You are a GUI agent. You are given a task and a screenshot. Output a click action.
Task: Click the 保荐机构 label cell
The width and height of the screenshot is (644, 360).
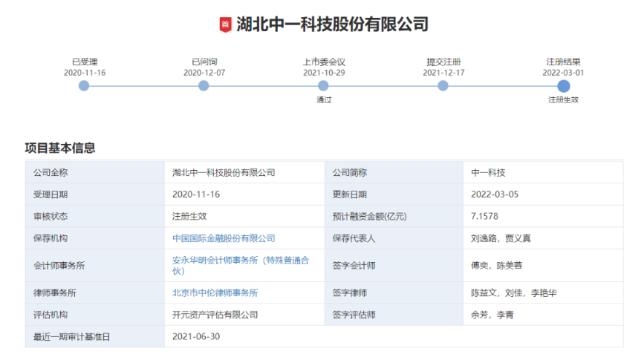(x=95, y=238)
